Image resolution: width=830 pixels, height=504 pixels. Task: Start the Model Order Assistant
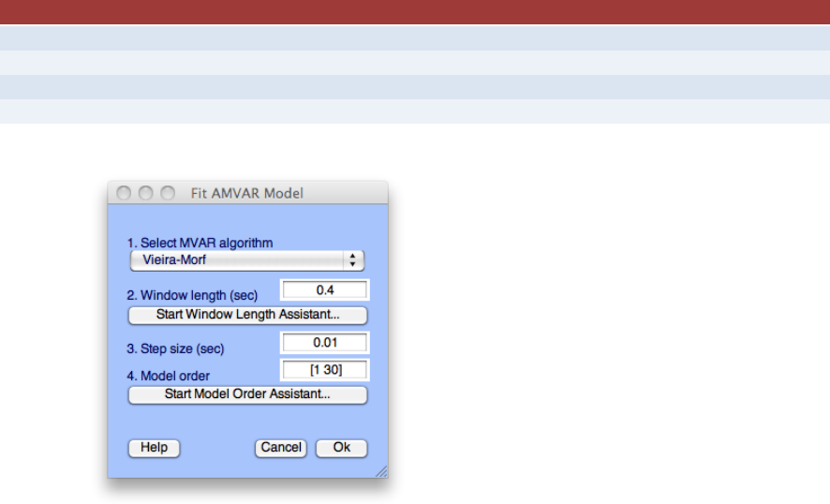[x=247, y=394]
